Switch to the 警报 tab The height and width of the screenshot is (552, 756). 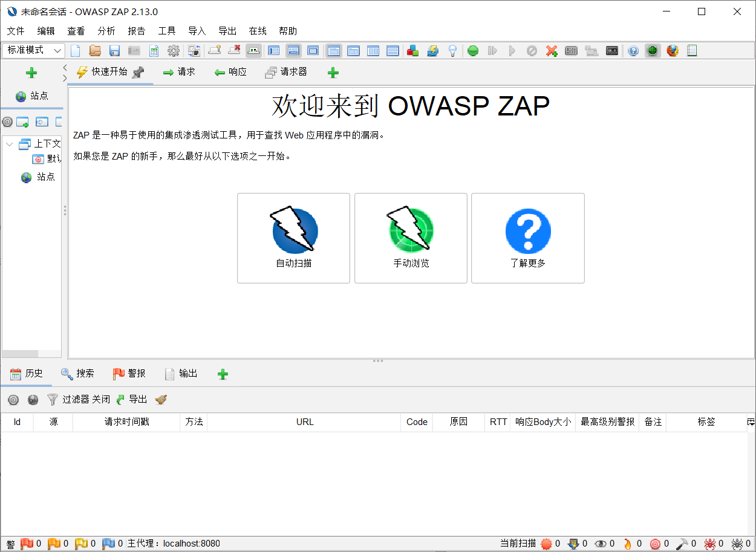point(129,374)
